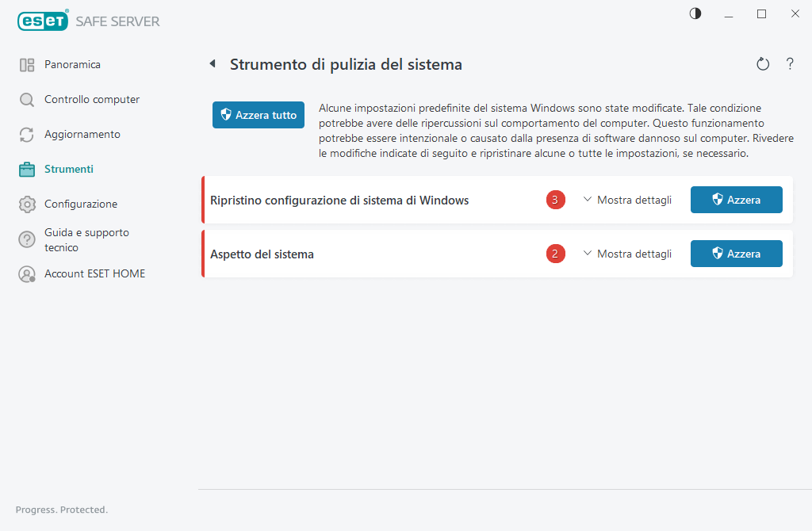Show details for Aspetto del sistema

627,254
